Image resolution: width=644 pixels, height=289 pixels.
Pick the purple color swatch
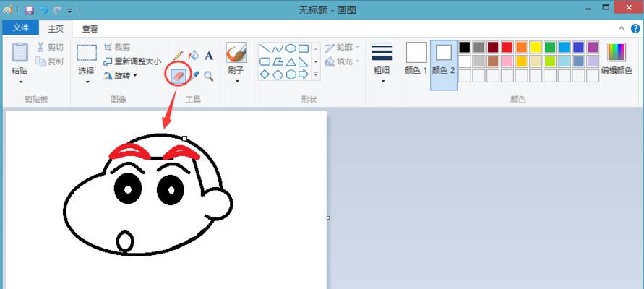(593, 47)
